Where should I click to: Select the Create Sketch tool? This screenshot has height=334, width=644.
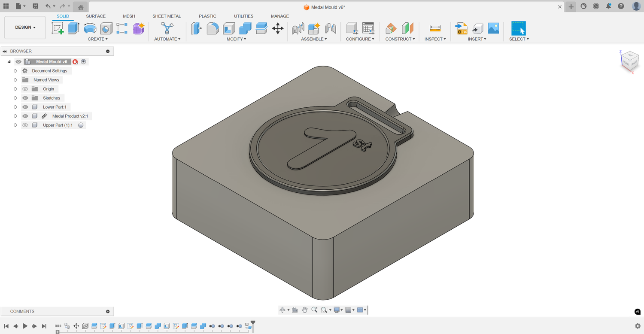click(x=58, y=28)
